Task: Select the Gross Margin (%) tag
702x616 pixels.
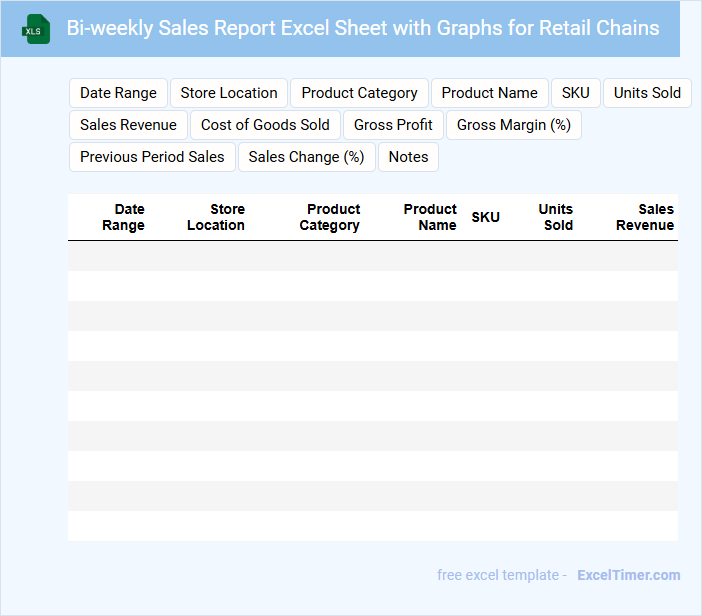Action: [x=514, y=125]
